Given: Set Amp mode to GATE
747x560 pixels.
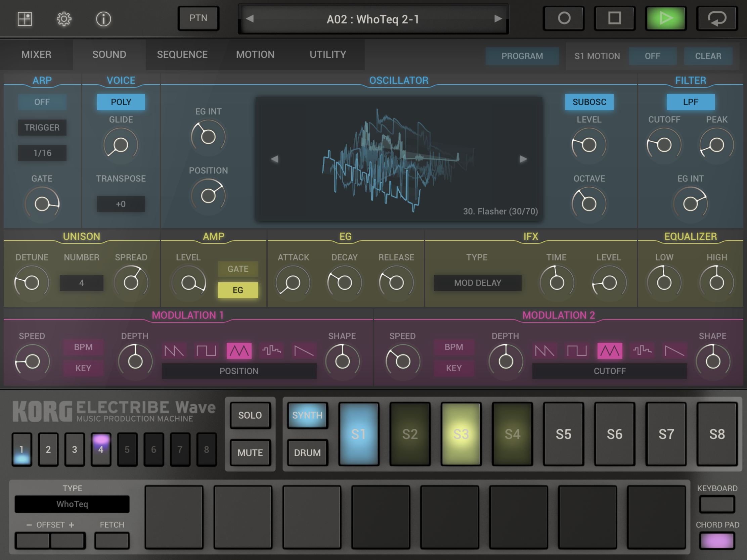Looking at the screenshot, I should pos(238,269).
